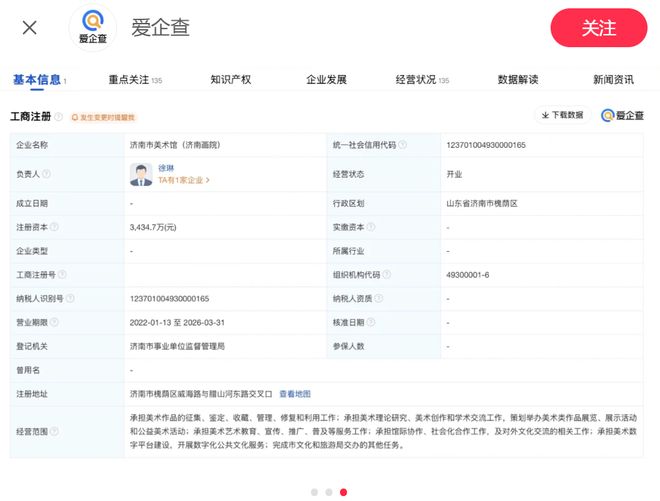Image resolution: width=660 pixels, height=501 pixels.
Task: Switch to the 新闻资讯 tab
Action: (612, 79)
